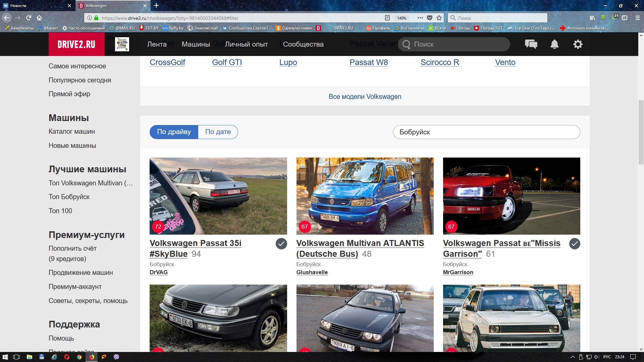
Task: Open 'Самое интересное' in sidebar
Action: coord(77,66)
